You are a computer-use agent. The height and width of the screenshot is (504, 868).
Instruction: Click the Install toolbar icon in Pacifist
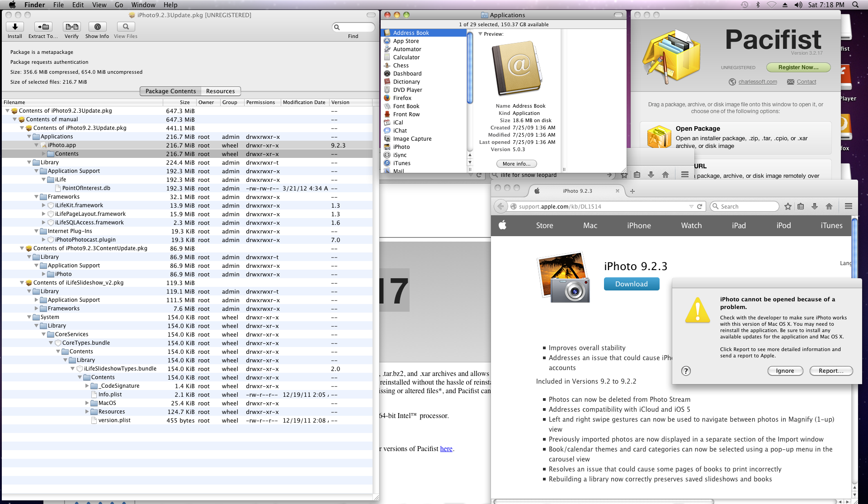[15, 27]
